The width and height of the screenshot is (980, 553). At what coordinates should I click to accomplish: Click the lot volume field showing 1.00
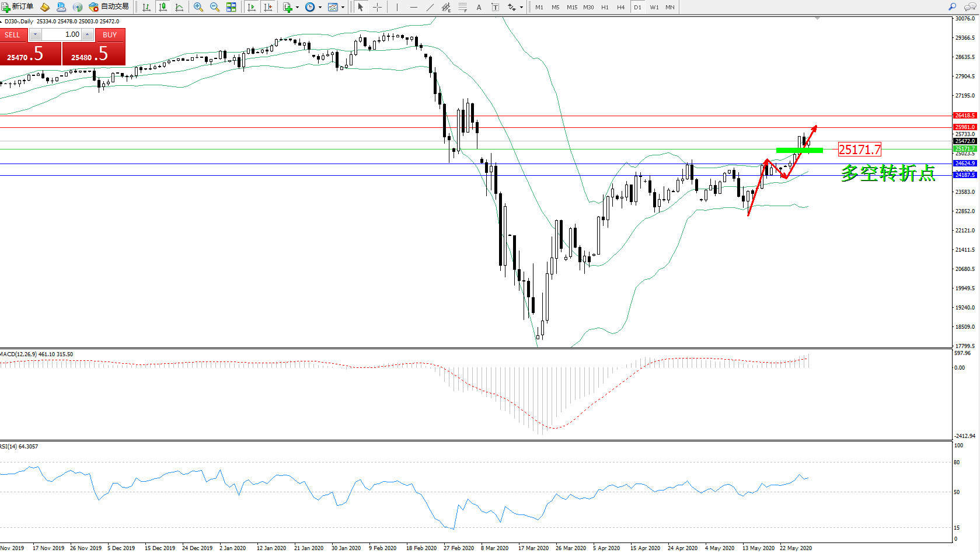61,34
